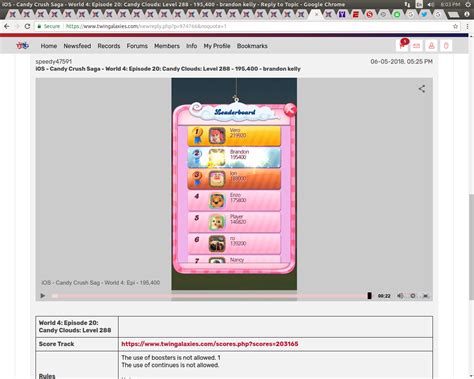Play the video submission
Image resolution: width=474 pixels, height=379 pixels.
(43, 296)
